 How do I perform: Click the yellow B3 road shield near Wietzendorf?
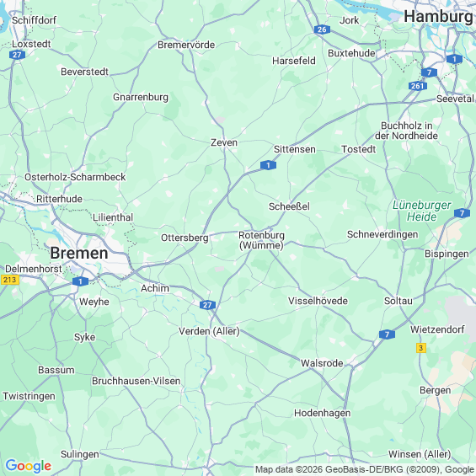click(420, 348)
